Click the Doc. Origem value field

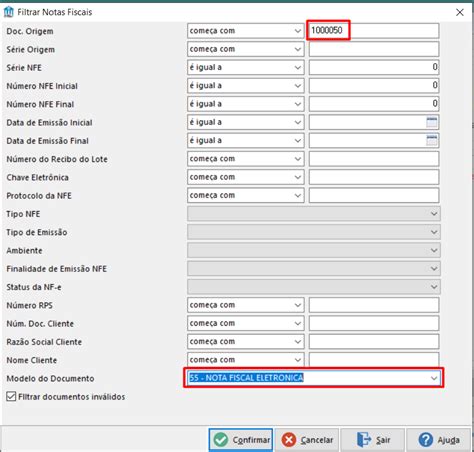(374, 31)
